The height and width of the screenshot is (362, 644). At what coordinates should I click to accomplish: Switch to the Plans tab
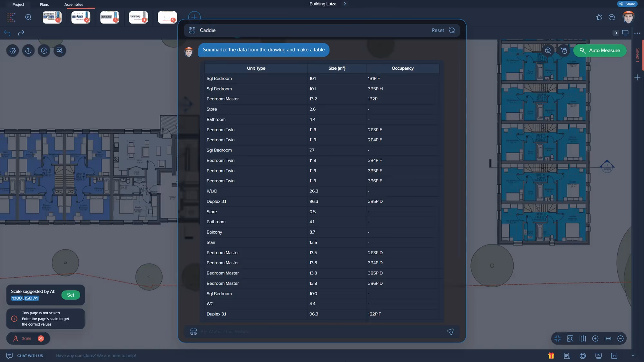(x=44, y=5)
